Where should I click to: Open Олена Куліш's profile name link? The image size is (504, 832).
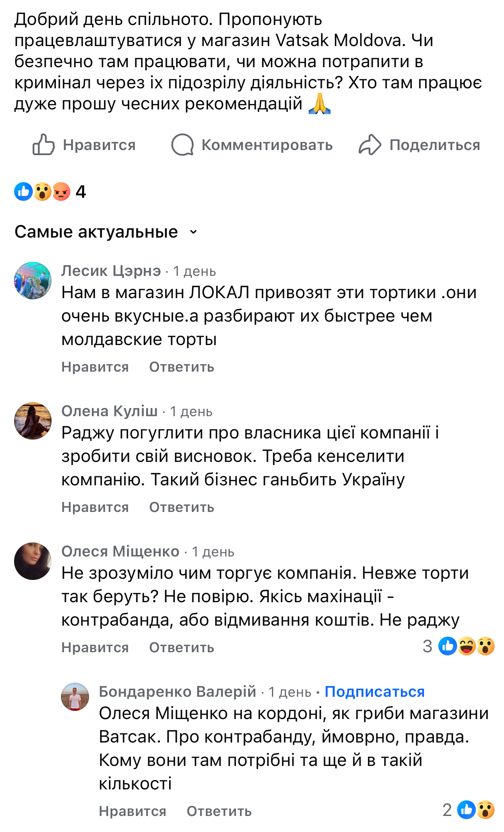click(109, 411)
